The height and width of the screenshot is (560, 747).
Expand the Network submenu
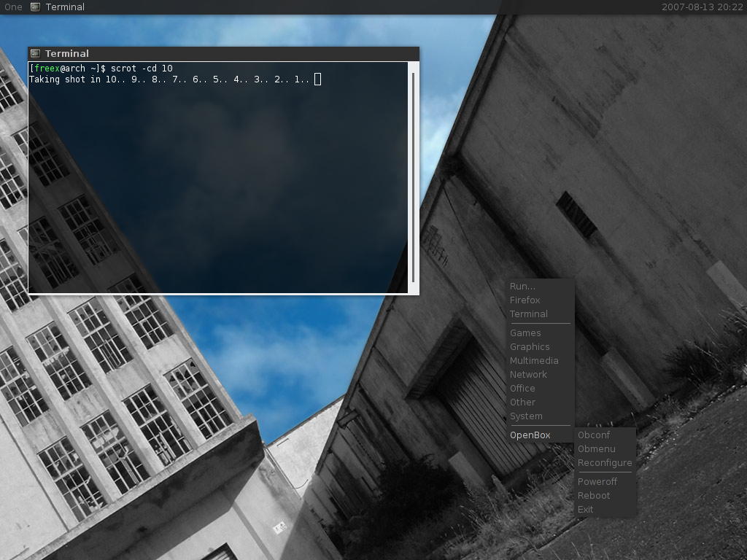pos(540,374)
